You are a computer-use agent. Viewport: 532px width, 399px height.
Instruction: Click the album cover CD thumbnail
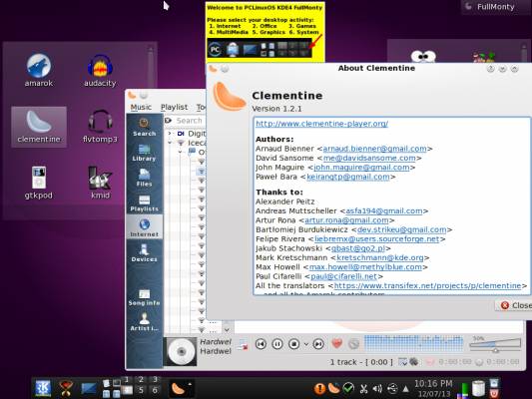181,351
